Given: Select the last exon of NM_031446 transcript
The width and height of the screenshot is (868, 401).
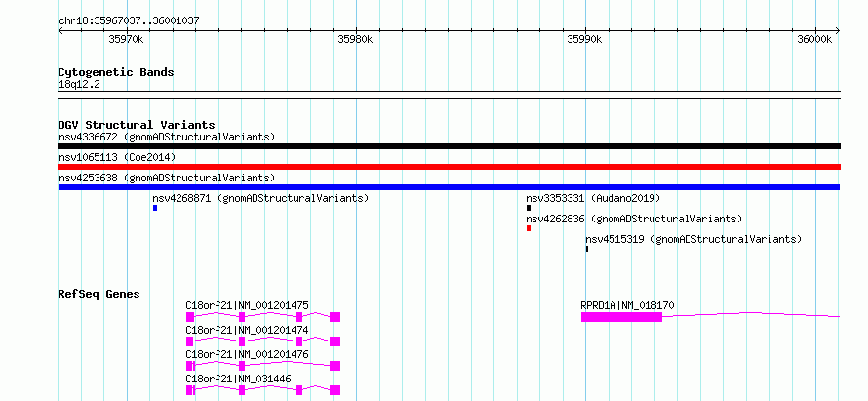Looking at the screenshot, I should (335, 390).
